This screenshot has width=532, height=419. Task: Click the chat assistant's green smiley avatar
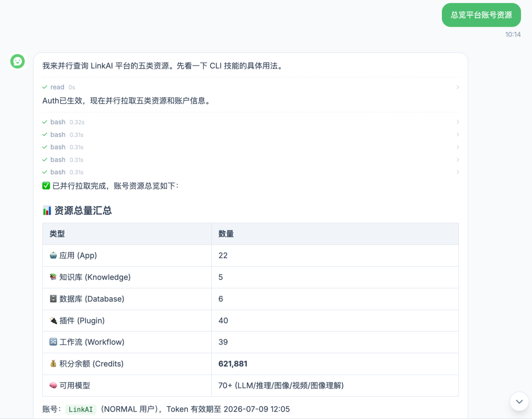[17, 62]
